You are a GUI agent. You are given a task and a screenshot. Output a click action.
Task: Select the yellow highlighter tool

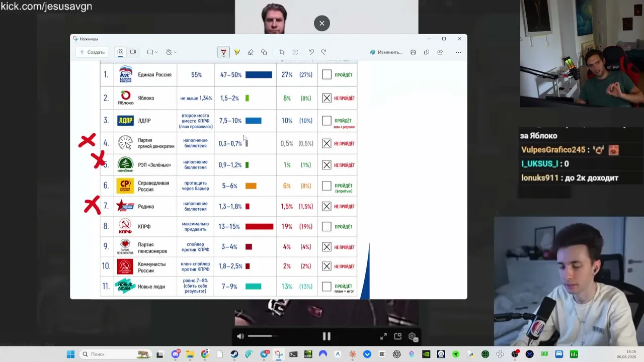pyautogui.click(x=237, y=52)
